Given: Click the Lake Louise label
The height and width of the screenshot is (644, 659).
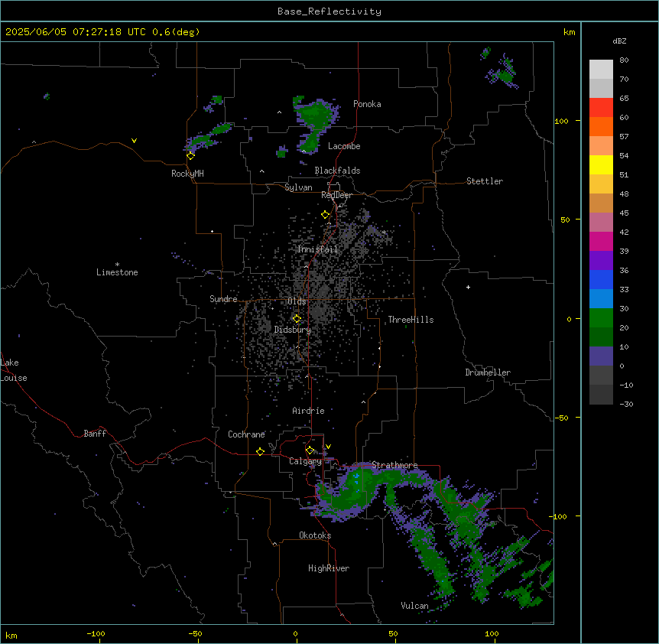Looking at the screenshot, I should click(x=14, y=370).
